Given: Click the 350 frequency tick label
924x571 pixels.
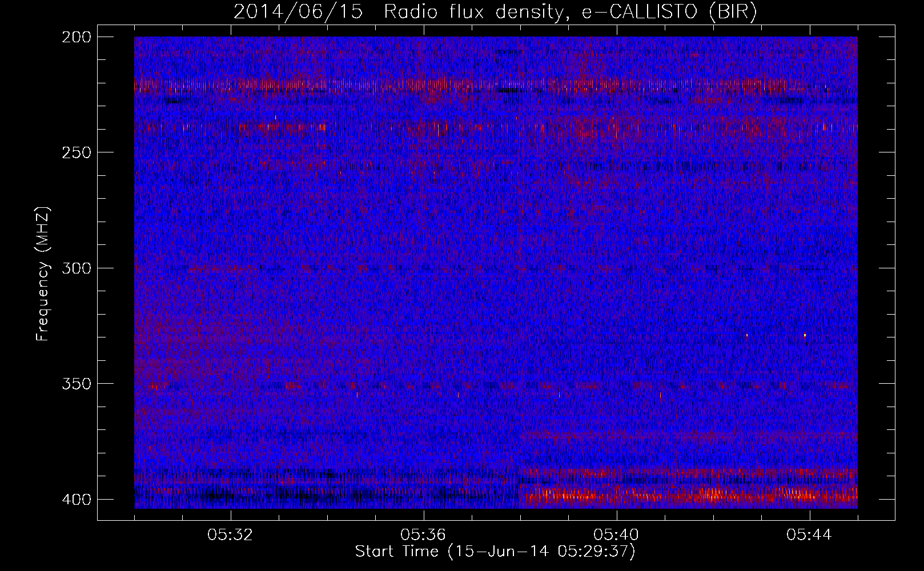Looking at the screenshot, I should [x=76, y=384].
